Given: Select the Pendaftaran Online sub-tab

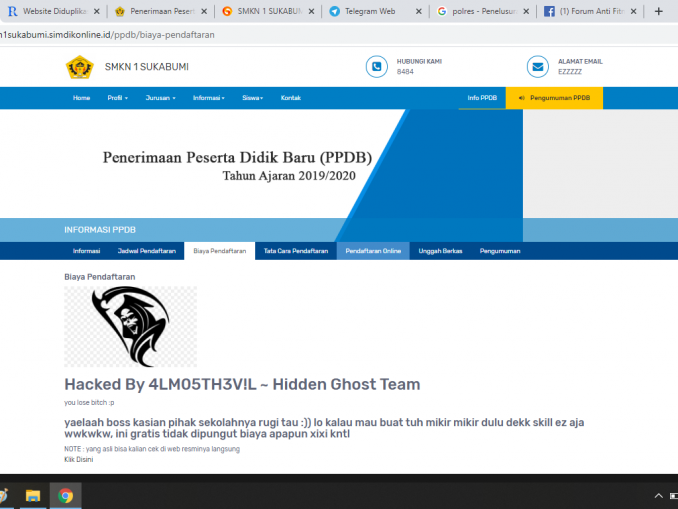Looking at the screenshot, I should tap(373, 251).
